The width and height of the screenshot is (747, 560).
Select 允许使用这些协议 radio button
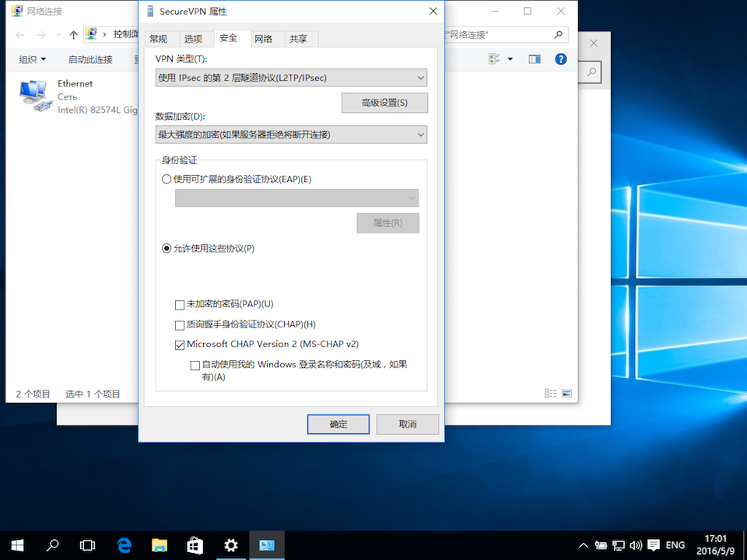pos(167,249)
